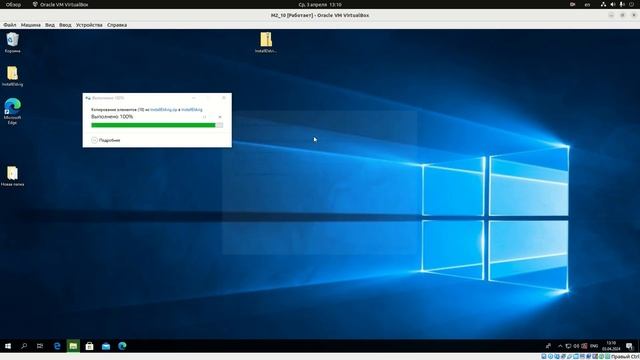Click Oracle VM VirtualBox app menu in top bar
This screenshot has height=360, width=640.
[x=60, y=4]
